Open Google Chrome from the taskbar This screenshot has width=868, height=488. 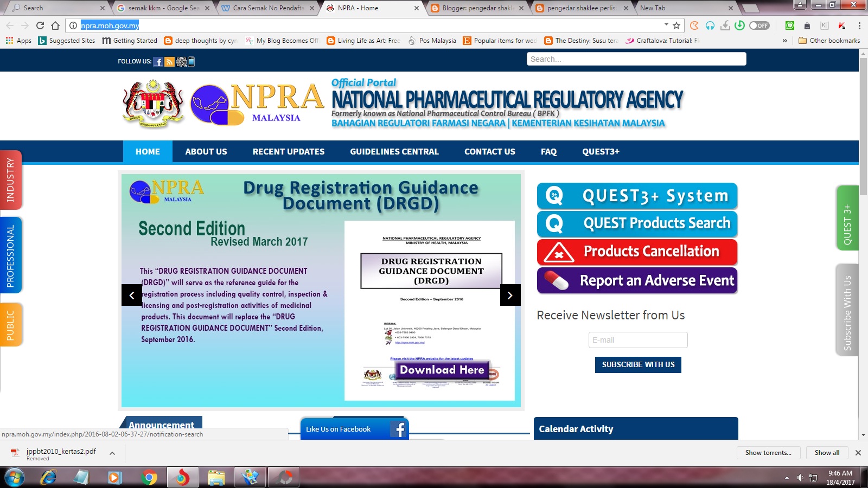click(x=149, y=478)
